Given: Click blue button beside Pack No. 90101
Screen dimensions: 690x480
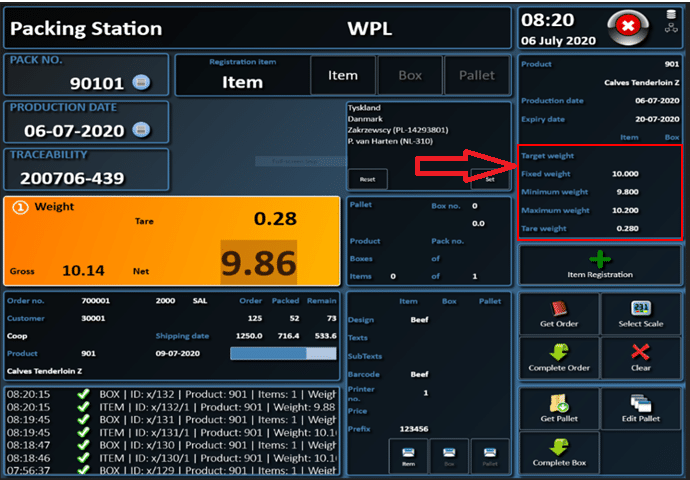Looking at the screenshot, I should click(x=141, y=82).
